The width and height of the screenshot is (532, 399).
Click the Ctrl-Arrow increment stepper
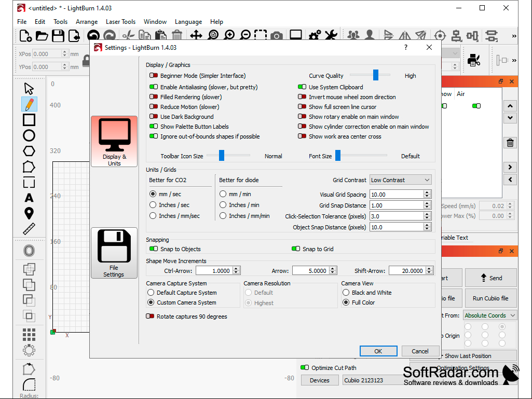pyautogui.click(x=237, y=270)
